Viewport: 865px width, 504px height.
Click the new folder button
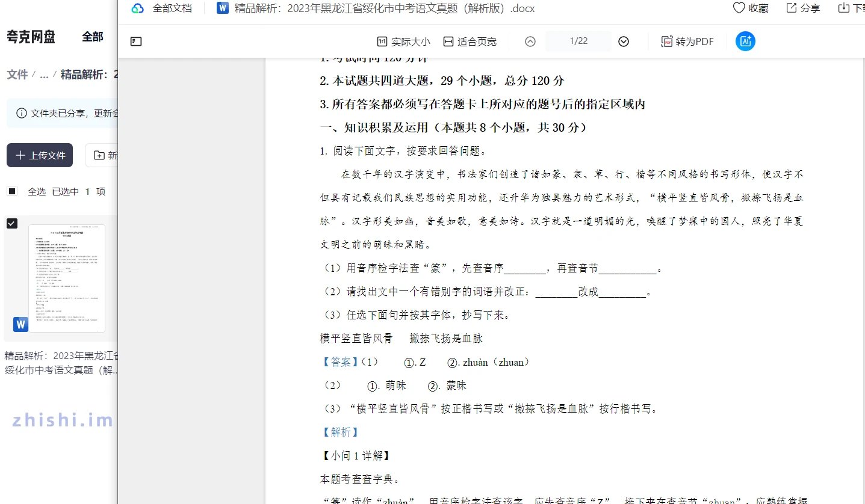[x=102, y=155]
